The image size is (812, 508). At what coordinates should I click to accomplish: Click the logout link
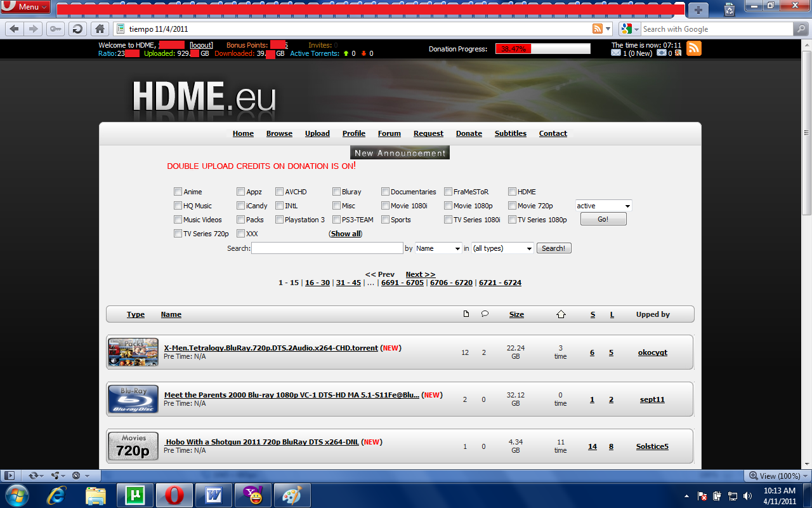(x=202, y=45)
